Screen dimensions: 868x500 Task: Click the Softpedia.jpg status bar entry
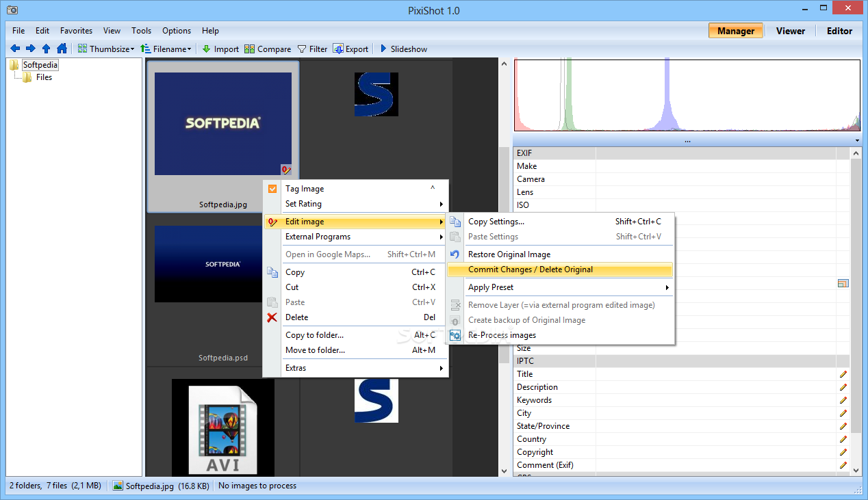(x=162, y=486)
